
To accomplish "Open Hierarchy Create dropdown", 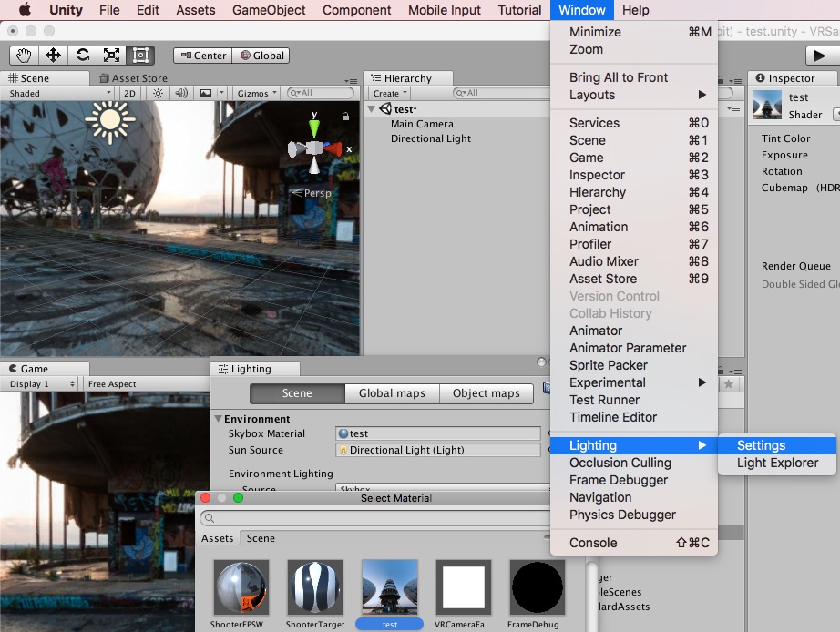I will [x=390, y=93].
